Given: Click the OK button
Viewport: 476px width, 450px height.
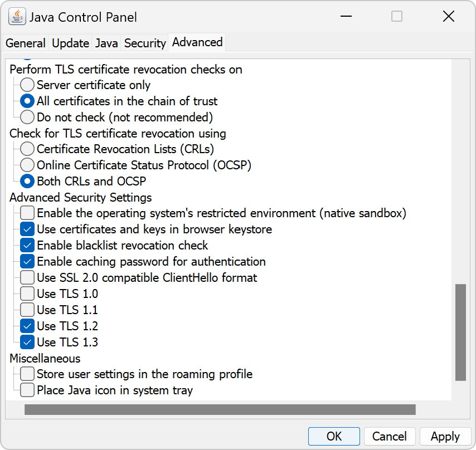Looking at the screenshot, I should [x=334, y=436].
